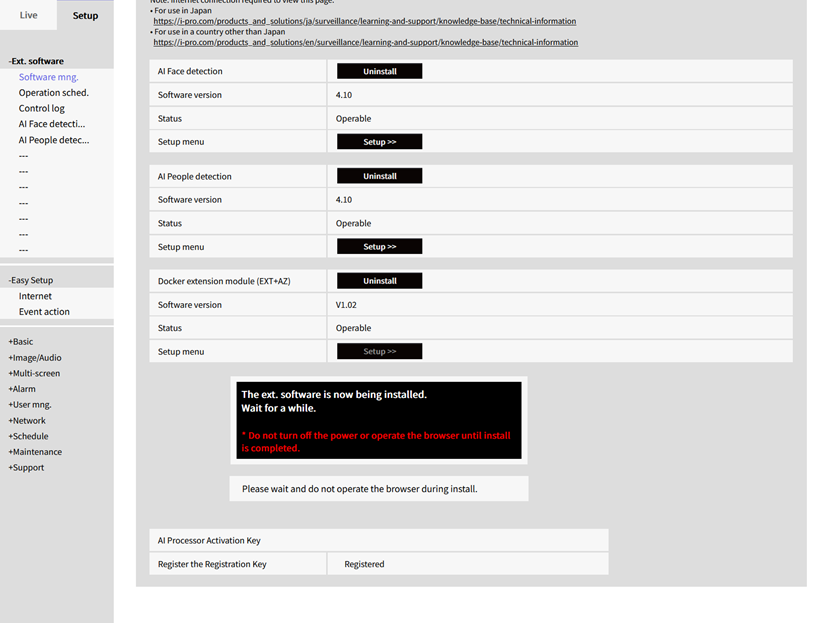Open Event action under Easy Setup

(44, 312)
